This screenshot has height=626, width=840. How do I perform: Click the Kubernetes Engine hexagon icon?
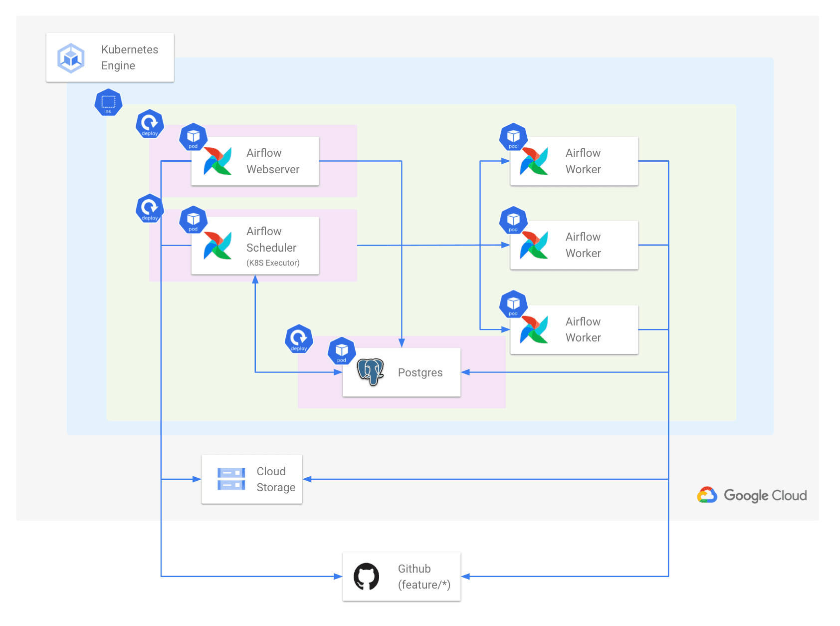pos(71,58)
